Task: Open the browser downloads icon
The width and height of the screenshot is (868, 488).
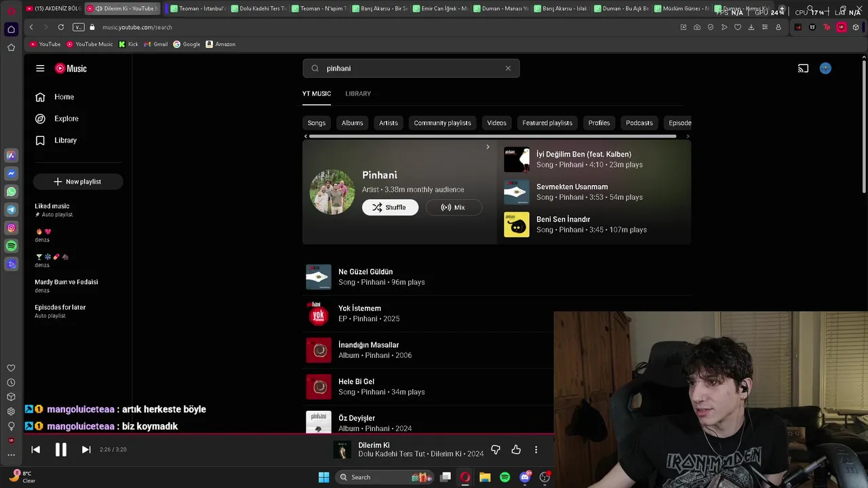Action: (x=751, y=27)
